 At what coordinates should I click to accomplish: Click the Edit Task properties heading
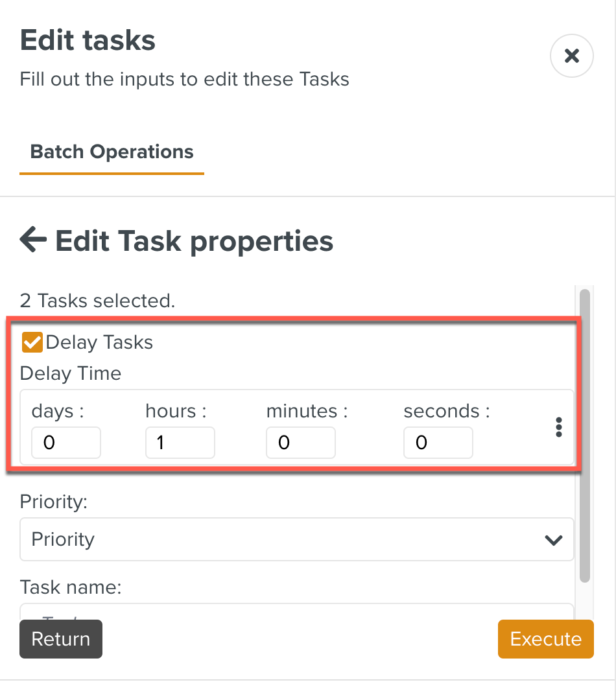(195, 240)
